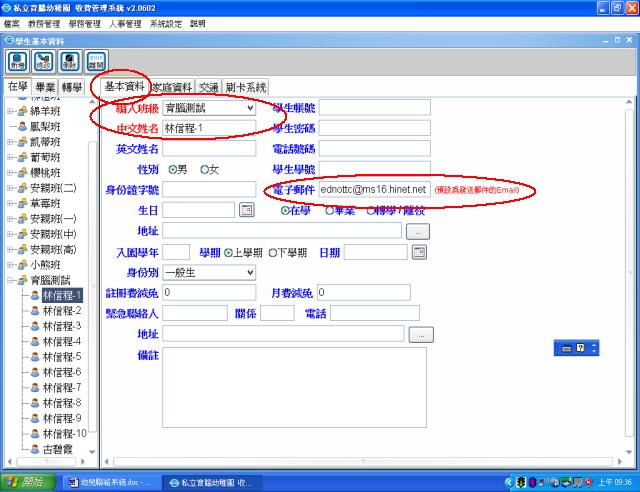Image resolution: width=640 pixels, height=492 pixels.
Task: Click into the 英文姓名 input field
Action: [209, 149]
